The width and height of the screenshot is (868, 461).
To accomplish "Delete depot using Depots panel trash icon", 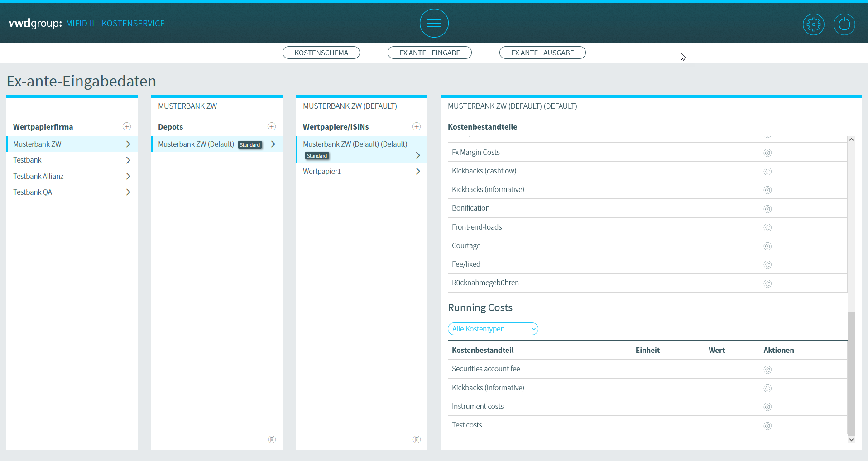I will [x=272, y=439].
